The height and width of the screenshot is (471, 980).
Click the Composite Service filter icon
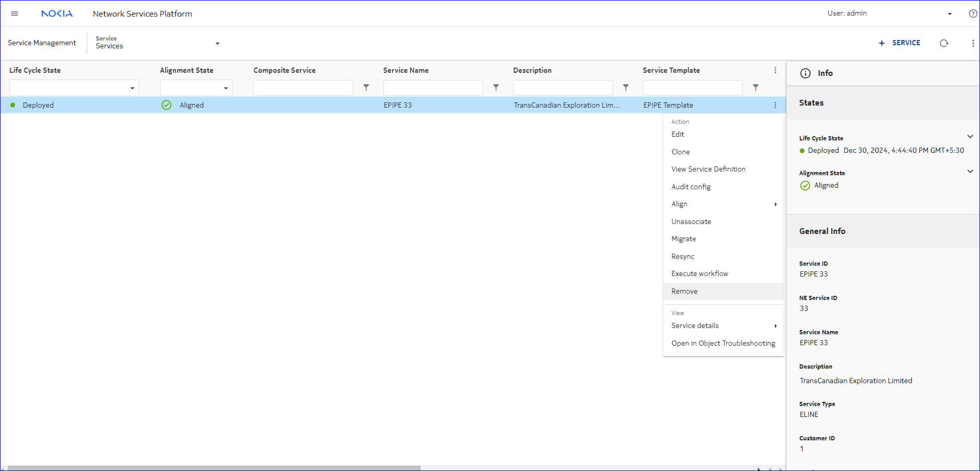[x=366, y=88]
